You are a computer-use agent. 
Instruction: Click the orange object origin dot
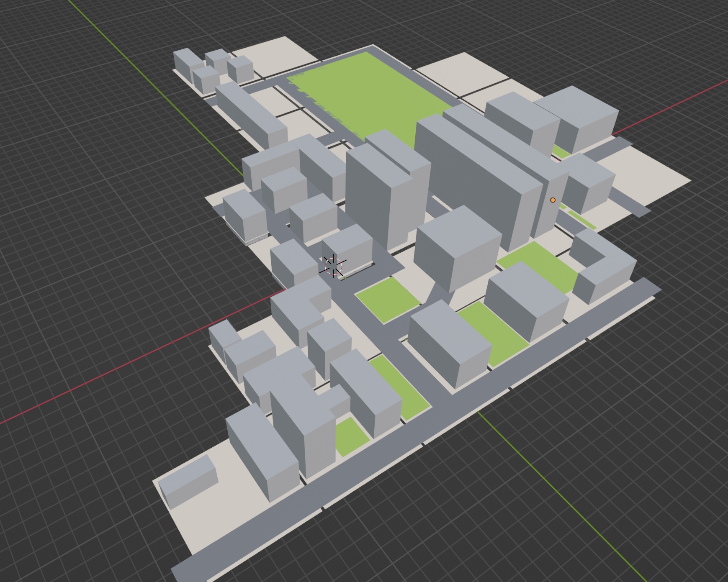coord(553,200)
